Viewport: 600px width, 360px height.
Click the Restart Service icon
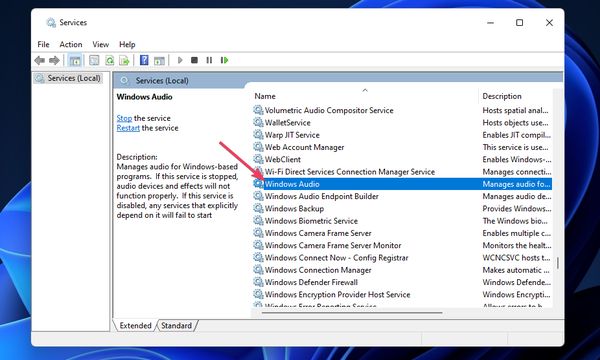(225, 60)
